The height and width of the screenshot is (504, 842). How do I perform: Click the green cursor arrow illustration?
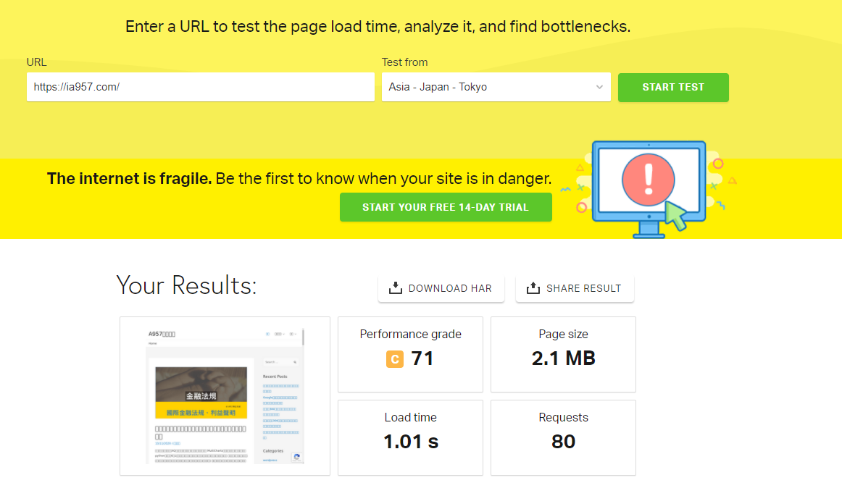tap(675, 215)
